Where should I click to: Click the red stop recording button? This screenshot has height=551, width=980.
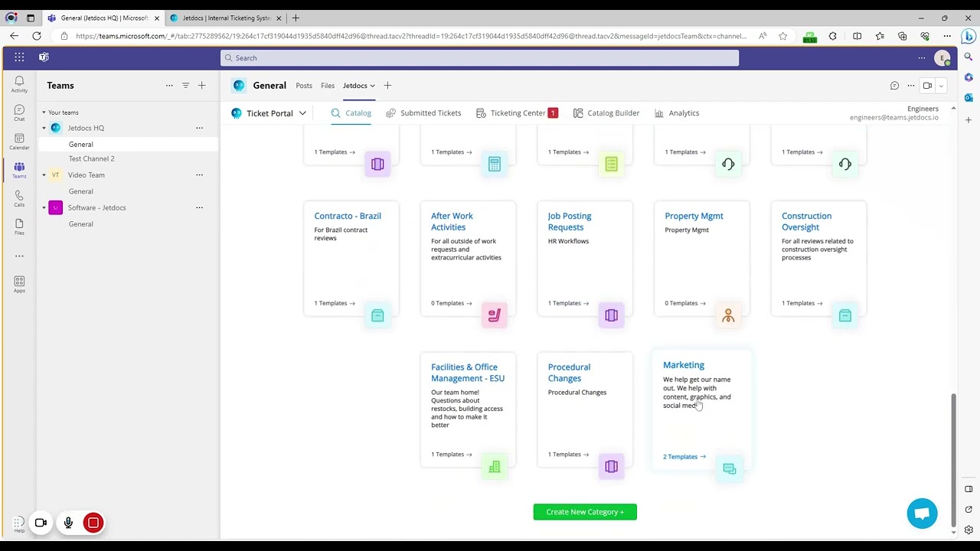[93, 523]
